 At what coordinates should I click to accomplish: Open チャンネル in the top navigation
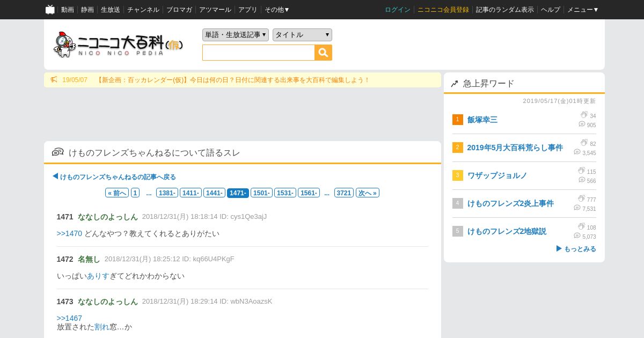coord(143,10)
